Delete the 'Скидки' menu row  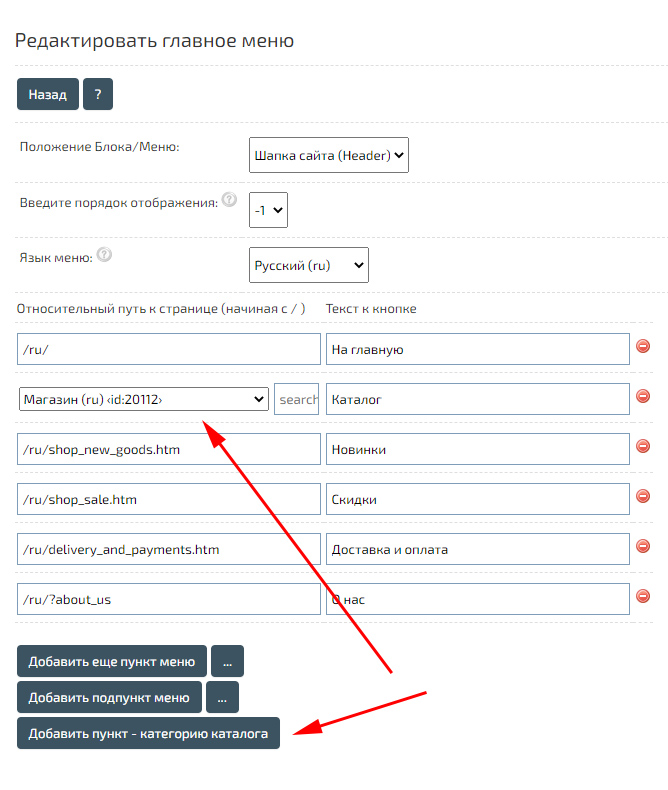pos(643,496)
